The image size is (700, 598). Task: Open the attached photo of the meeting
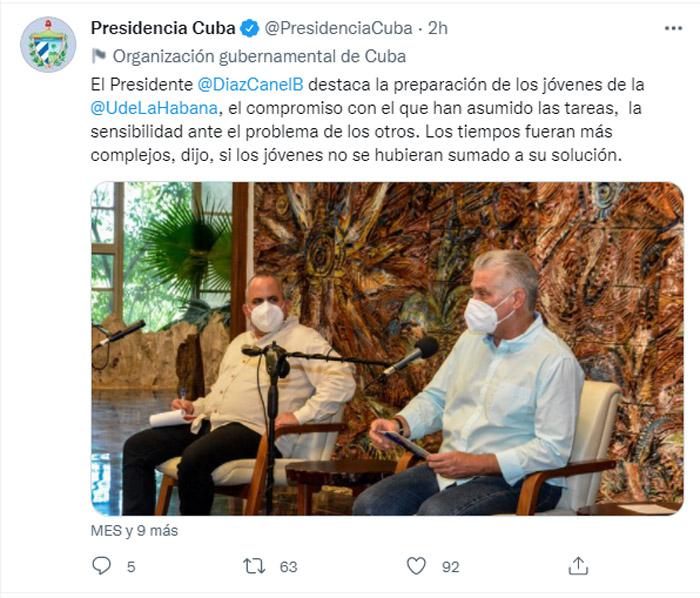pyautogui.click(x=387, y=349)
